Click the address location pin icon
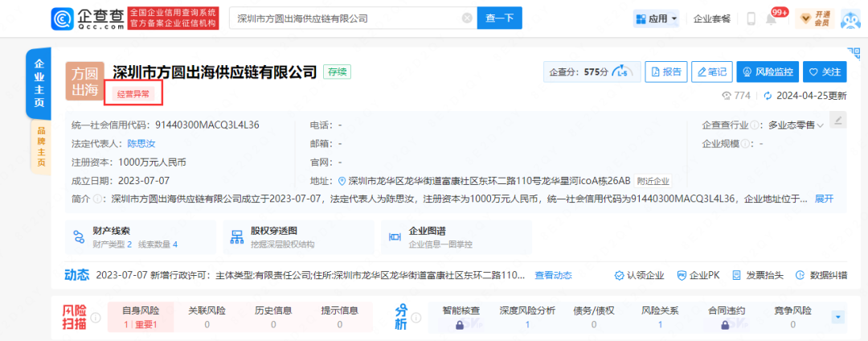The height and width of the screenshot is (341, 868). tap(342, 181)
